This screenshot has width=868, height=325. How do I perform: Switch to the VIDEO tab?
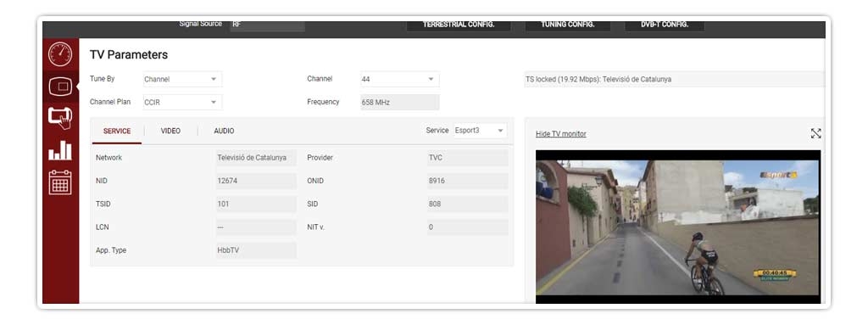pyautogui.click(x=170, y=132)
